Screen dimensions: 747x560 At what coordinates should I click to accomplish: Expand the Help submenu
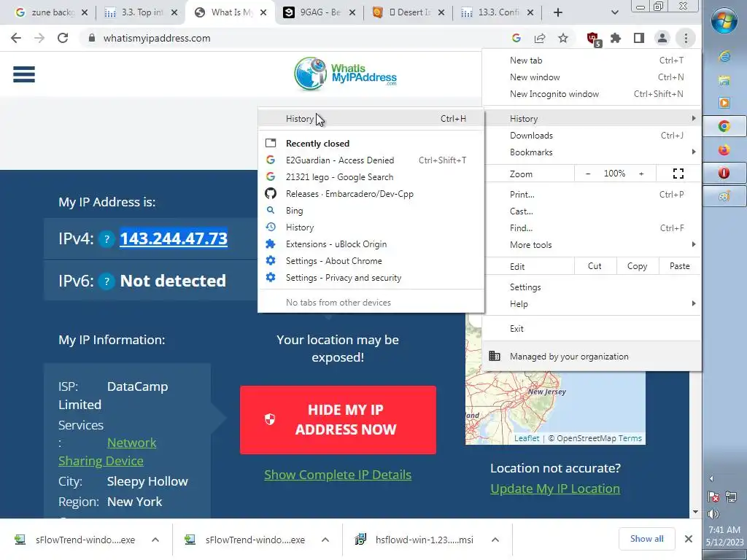click(x=592, y=304)
